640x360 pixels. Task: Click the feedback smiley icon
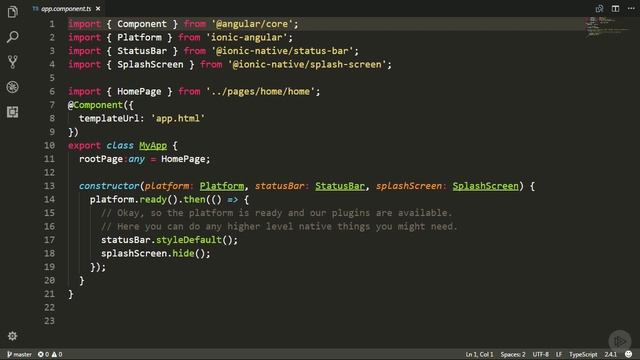629,354
